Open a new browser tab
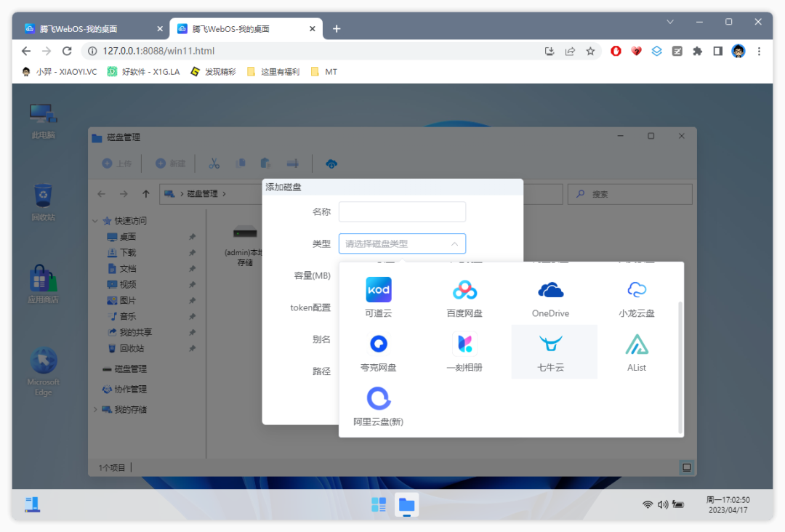Screen dimensions: 785x532 click(337, 29)
